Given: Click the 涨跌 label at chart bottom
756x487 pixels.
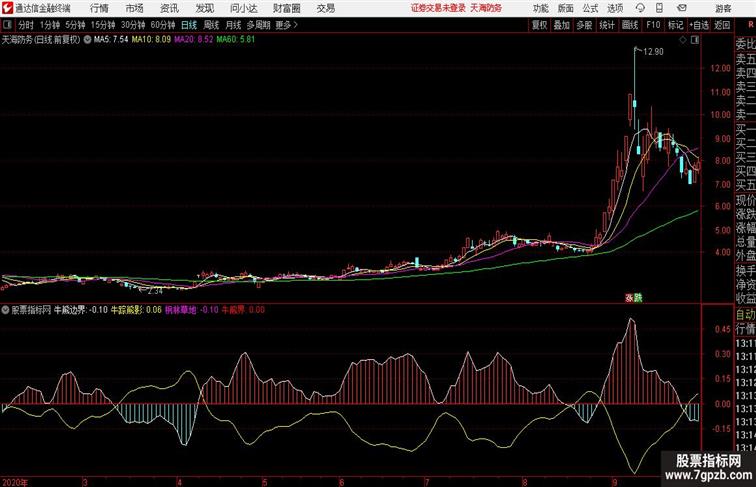Looking at the screenshot, I should click(x=634, y=298).
